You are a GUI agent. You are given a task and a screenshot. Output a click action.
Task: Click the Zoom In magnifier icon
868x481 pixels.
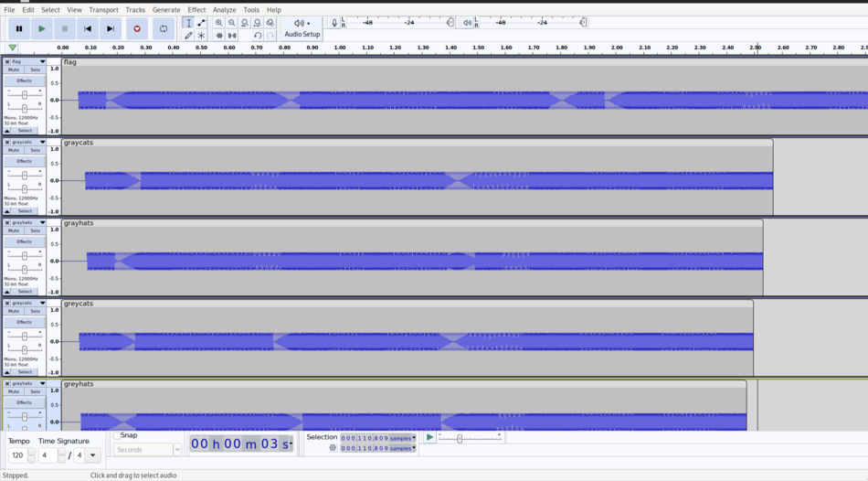(219, 23)
